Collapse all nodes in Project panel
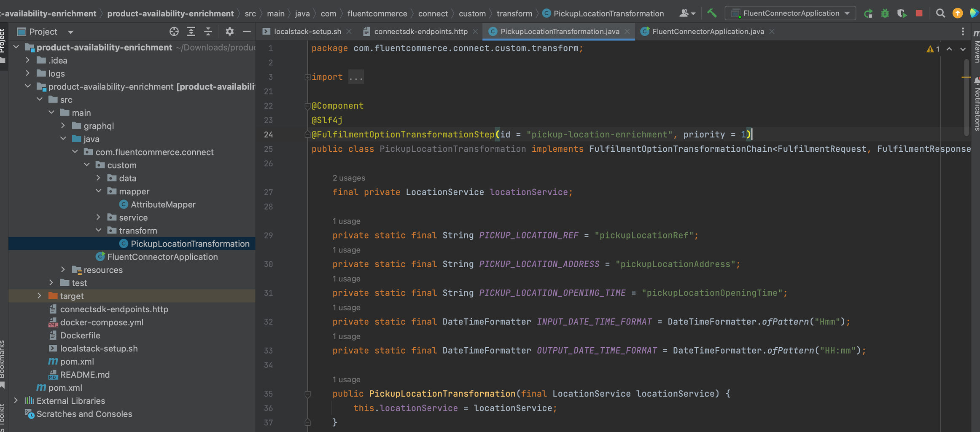 (208, 32)
